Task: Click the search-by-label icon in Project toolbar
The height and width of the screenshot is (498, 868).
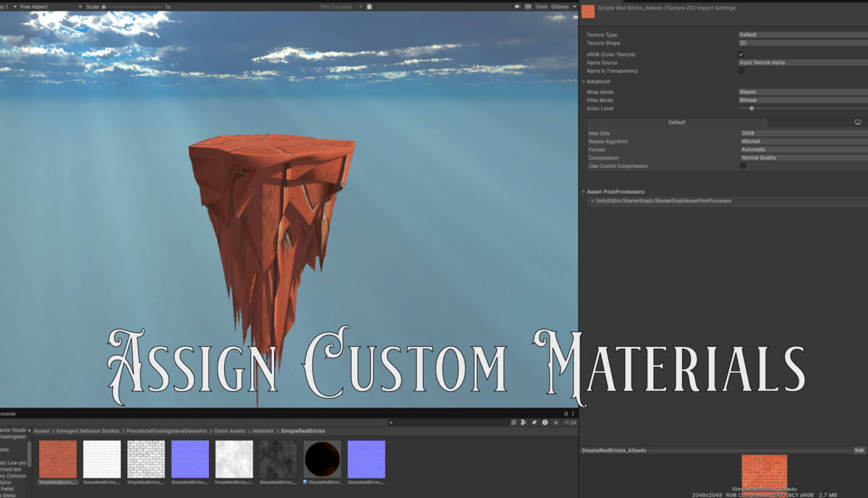Action: pos(534,422)
